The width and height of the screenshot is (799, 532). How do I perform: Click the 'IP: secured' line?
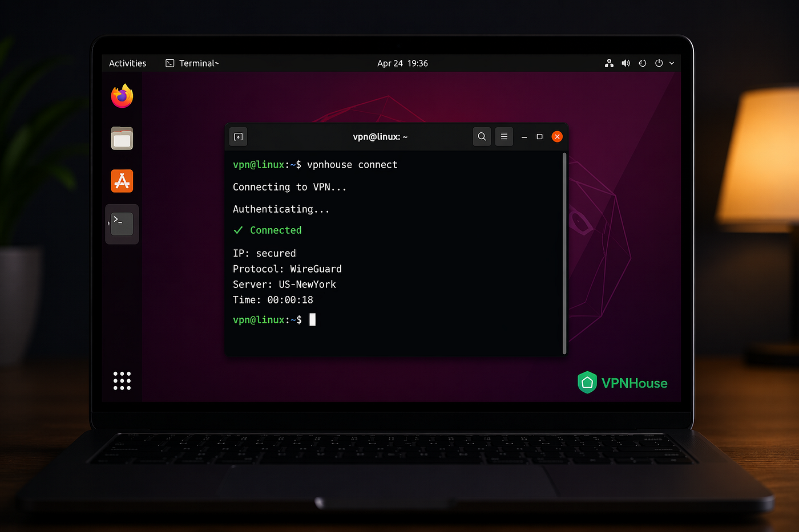(264, 253)
